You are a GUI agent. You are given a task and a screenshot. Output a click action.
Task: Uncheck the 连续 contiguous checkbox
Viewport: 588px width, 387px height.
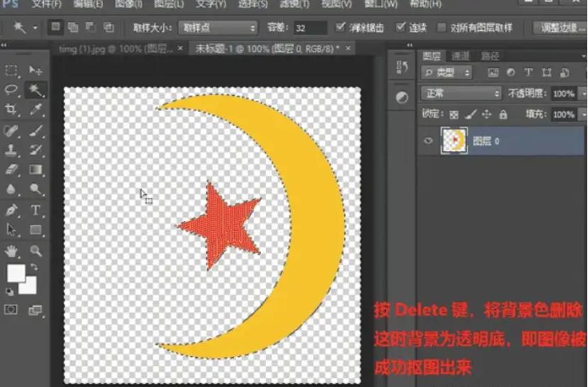pos(401,28)
